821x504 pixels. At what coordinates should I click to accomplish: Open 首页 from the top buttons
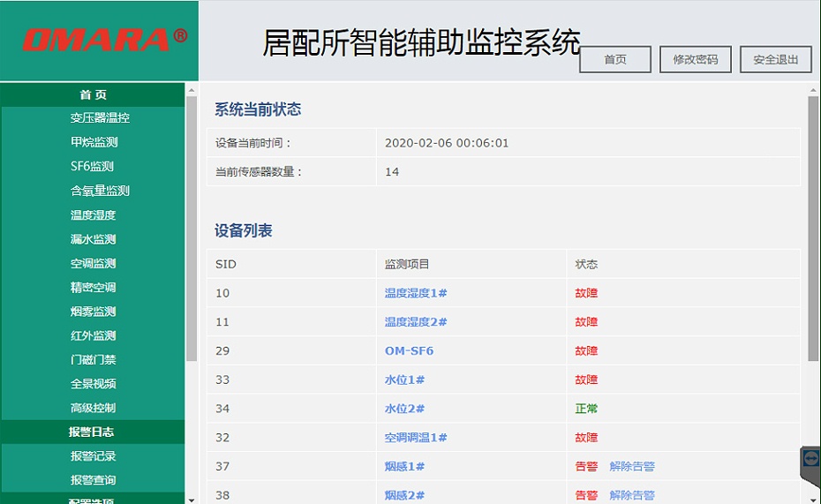[x=615, y=60]
